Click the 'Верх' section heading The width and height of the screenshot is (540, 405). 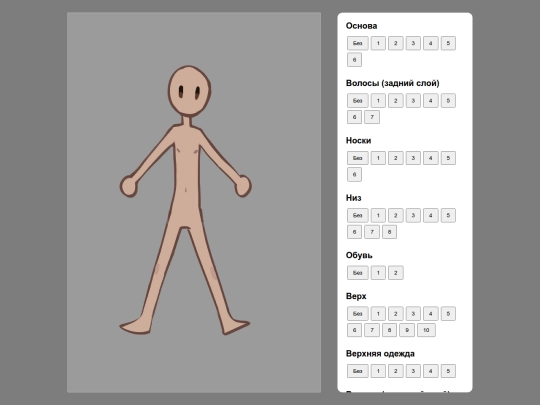pos(356,296)
